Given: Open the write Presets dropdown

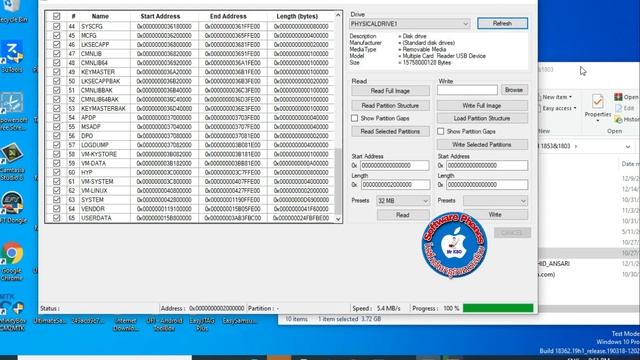Looking at the screenshot, I should 495,201.
